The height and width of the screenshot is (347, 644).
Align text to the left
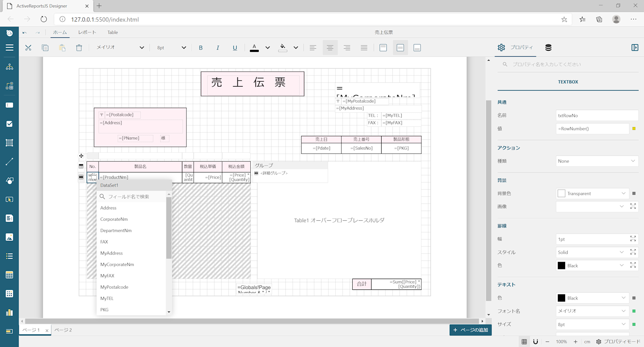(313, 48)
